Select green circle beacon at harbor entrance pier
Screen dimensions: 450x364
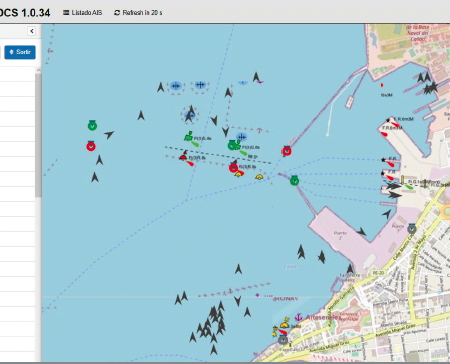pos(294,181)
